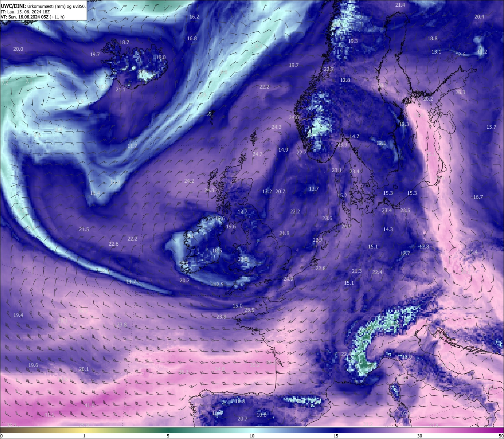Click the 23.8 value label
The height and width of the screenshot is (439, 504).
[122, 325]
